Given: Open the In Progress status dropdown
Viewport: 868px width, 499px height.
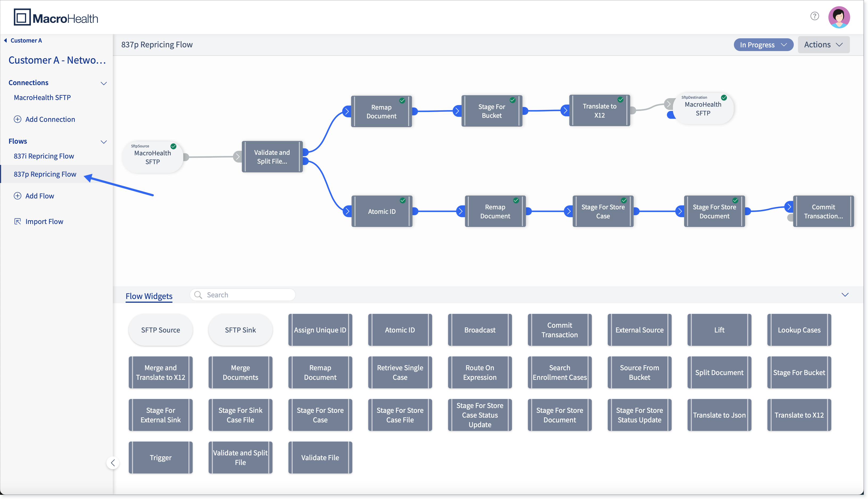Looking at the screenshot, I should 763,45.
